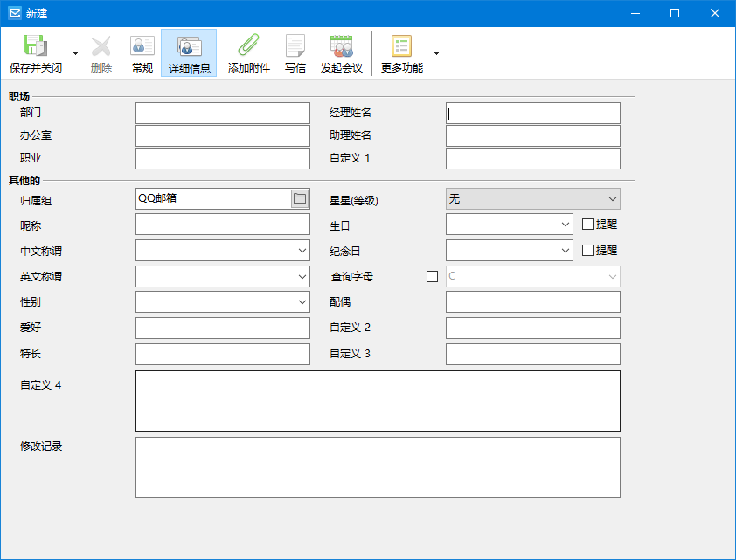This screenshot has height=560, width=736.
Task: Click the 删除 delete icon
Action: pyautogui.click(x=101, y=46)
